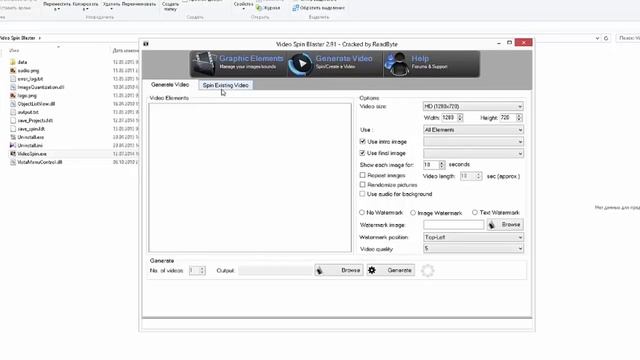
Task: Adjust the Height value stepper
Action: coord(519,118)
